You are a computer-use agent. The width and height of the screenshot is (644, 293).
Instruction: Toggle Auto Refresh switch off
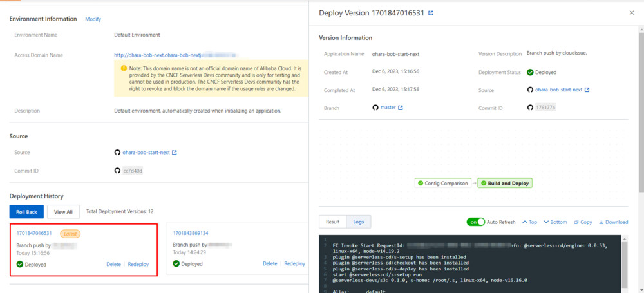click(x=475, y=222)
